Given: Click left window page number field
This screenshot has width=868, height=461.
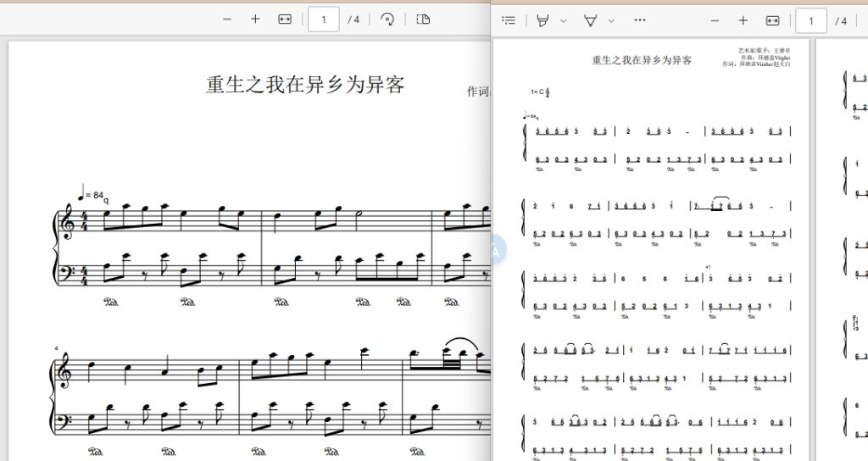Looking at the screenshot, I should 323,19.
